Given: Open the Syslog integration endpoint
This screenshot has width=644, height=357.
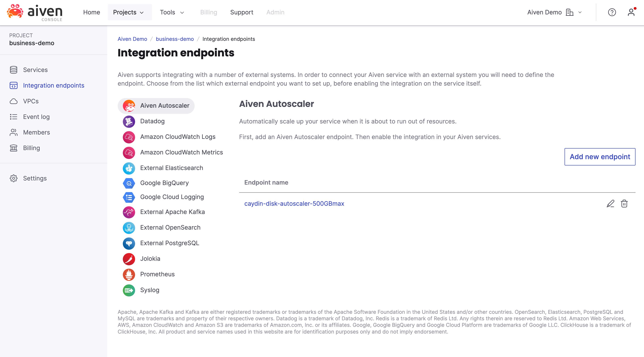Looking at the screenshot, I should point(150,290).
